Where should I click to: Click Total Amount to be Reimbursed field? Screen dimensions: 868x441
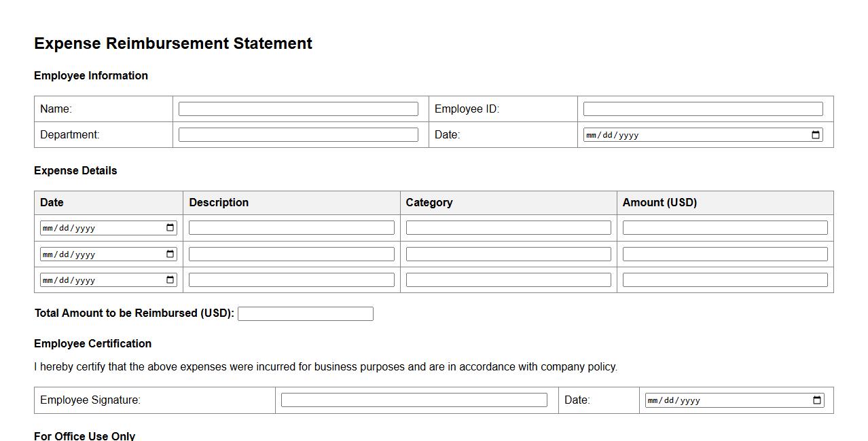[x=305, y=314]
